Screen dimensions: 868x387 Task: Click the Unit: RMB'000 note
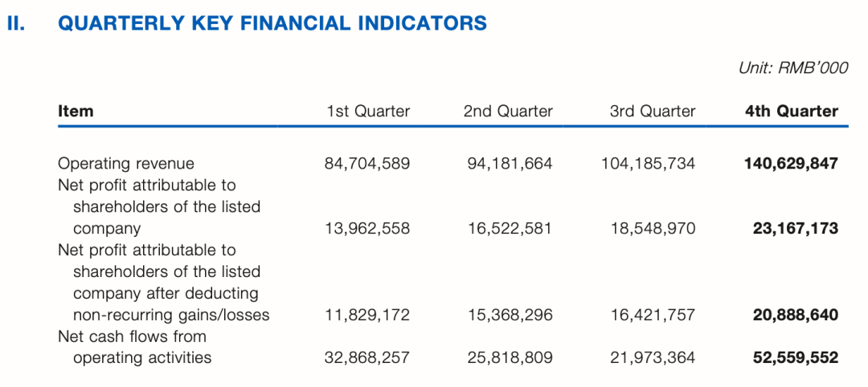[792, 68]
